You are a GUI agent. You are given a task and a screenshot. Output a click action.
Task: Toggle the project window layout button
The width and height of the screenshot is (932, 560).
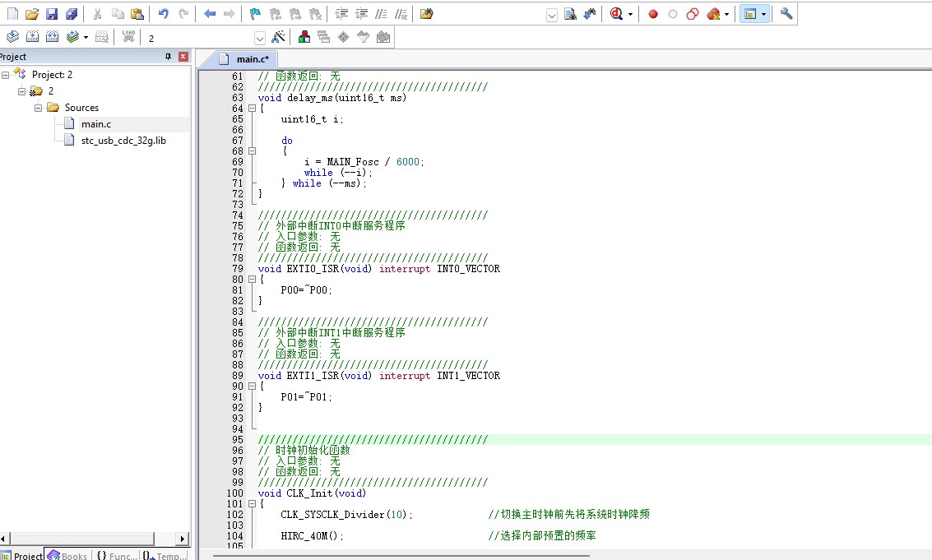[751, 14]
